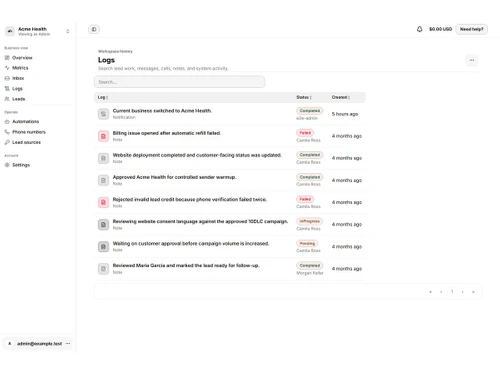
Task: Open the Leads page
Action: [19, 99]
